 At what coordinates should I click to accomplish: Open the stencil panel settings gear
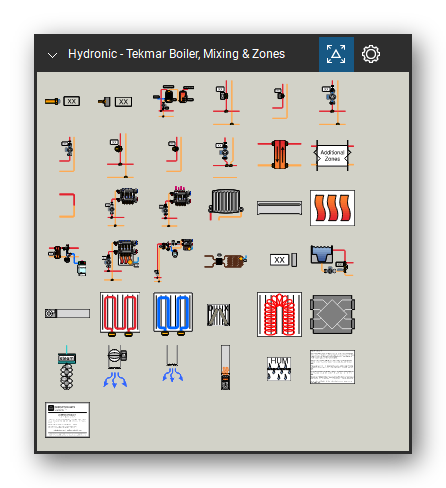point(371,54)
